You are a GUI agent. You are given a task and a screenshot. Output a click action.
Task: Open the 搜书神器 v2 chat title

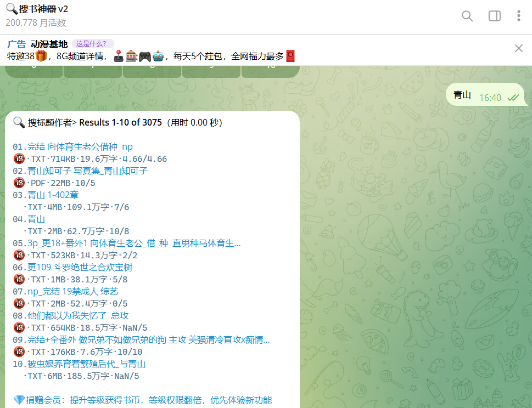coord(37,9)
